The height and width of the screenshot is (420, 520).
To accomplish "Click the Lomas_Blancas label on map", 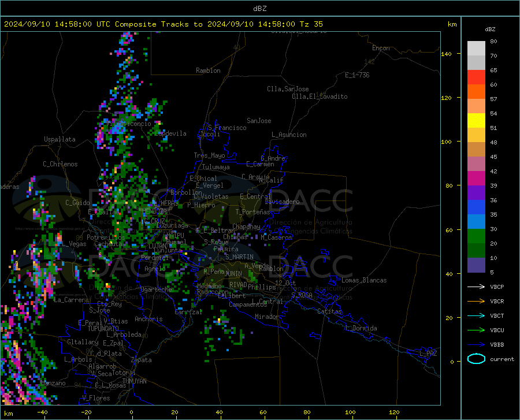I will pyautogui.click(x=364, y=280).
